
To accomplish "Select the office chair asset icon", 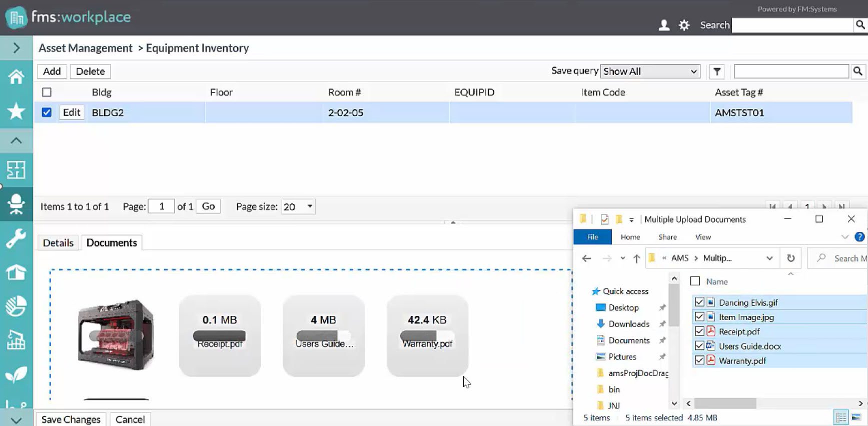I will point(16,204).
